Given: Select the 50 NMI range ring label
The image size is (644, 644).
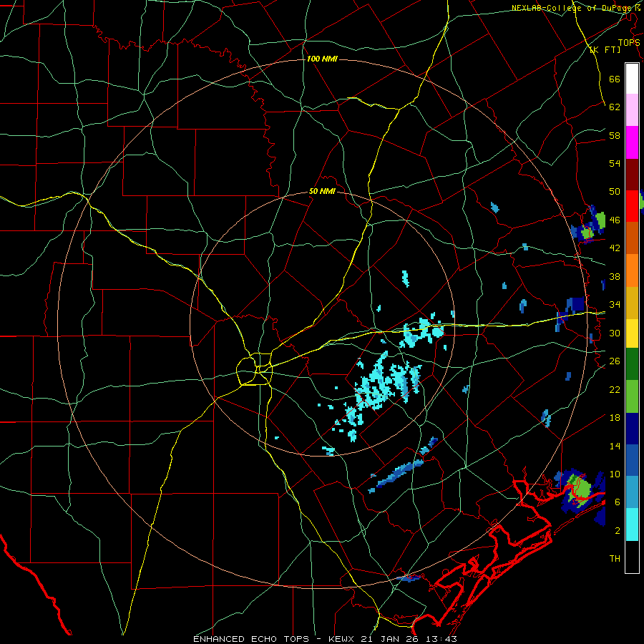Looking at the screenshot, I should 322,191.
